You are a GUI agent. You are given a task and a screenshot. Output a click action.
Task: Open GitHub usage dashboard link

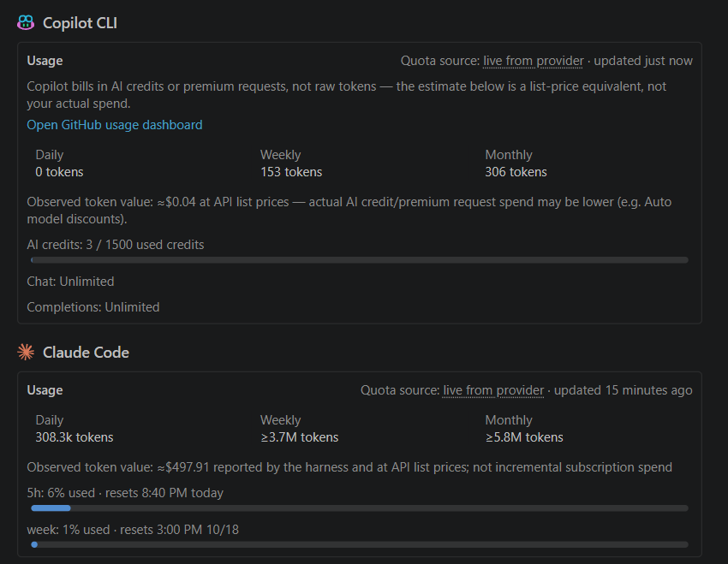[114, 125]
